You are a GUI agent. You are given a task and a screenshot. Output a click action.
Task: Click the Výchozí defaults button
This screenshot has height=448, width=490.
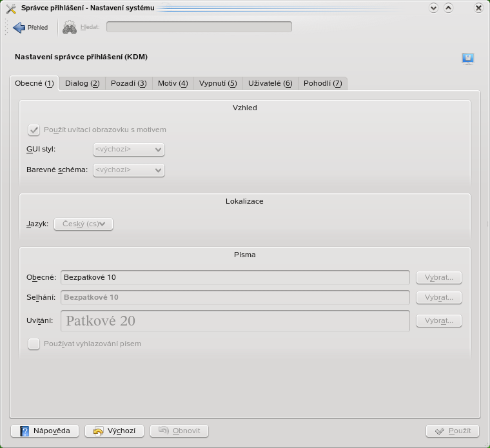pos(114,431)
